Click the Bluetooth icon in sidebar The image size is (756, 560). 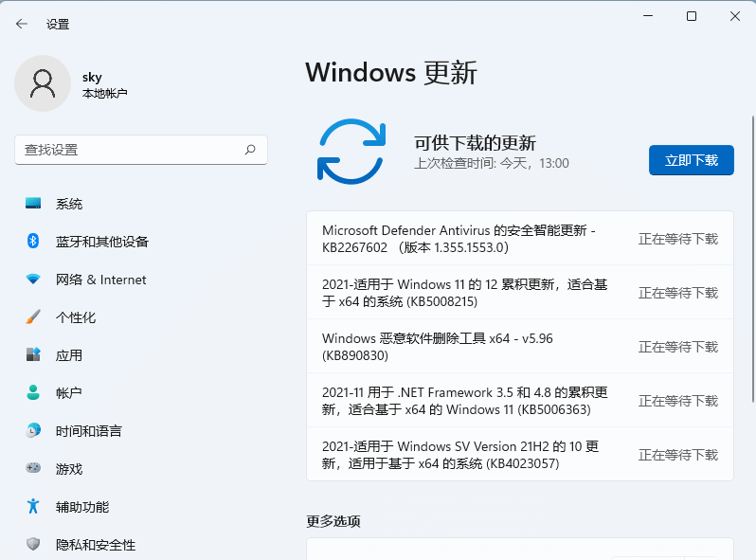(x=33, y=242)
